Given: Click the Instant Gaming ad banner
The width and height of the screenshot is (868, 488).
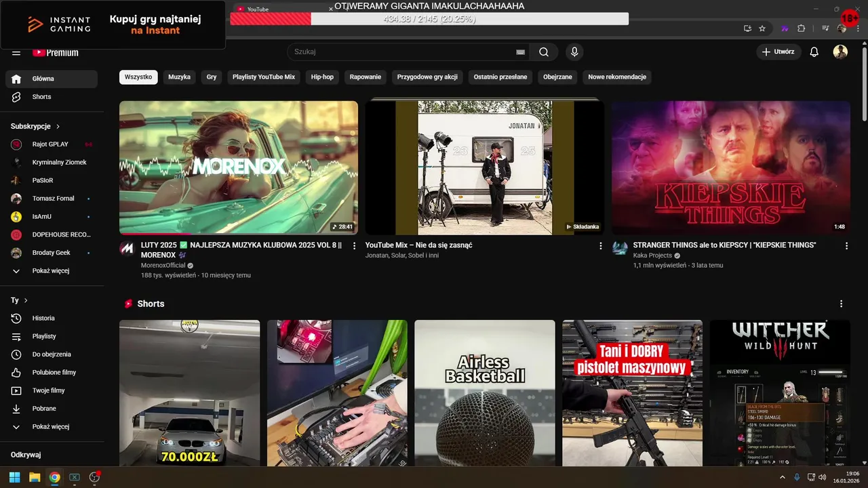Looking at the screenshot, I should tap(113, 25).
